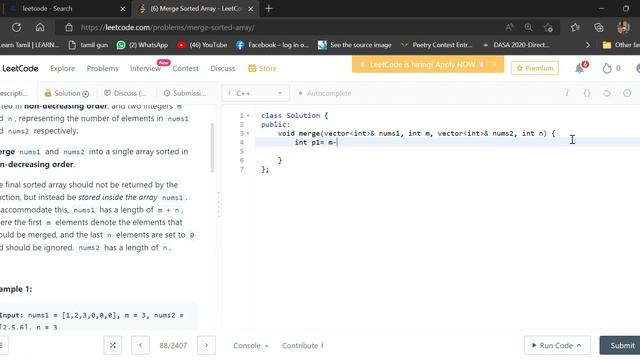The image size is (640, 360).
Task: Open Interview menu item
Action: (145, 68)
